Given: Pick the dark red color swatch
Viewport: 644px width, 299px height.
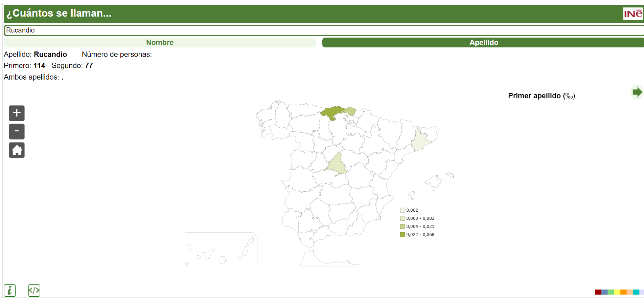Looking at the screenshot, I should pyautogui.click(x=598, y=292).
